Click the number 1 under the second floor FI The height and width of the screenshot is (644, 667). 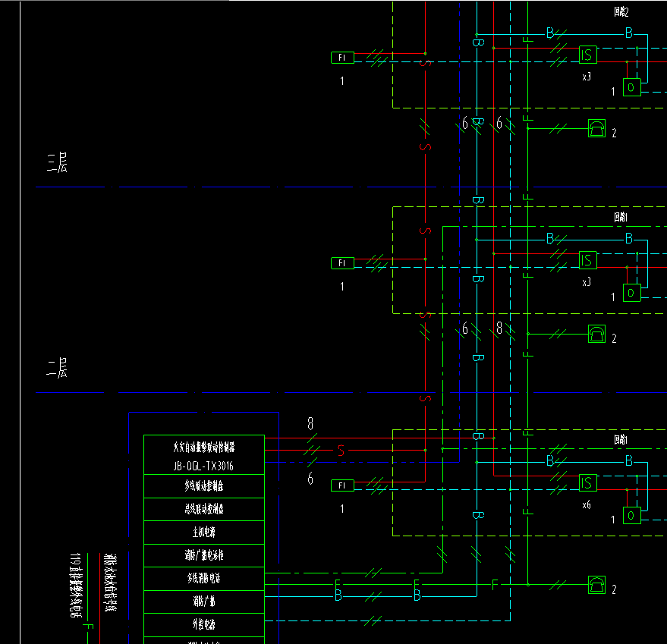click(x=342, y=286)
